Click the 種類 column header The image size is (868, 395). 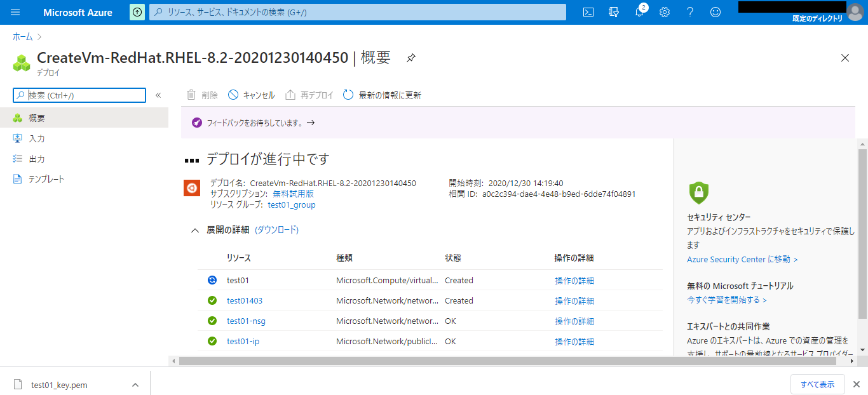344,258
